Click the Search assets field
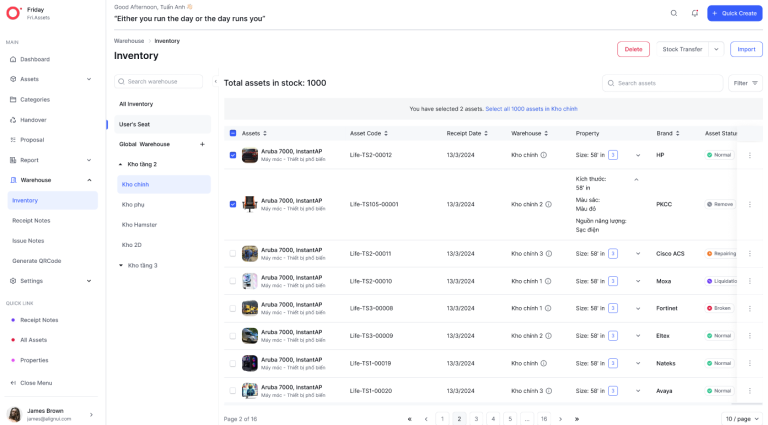The width and height of the screenshot is (768, 425). 662,83
